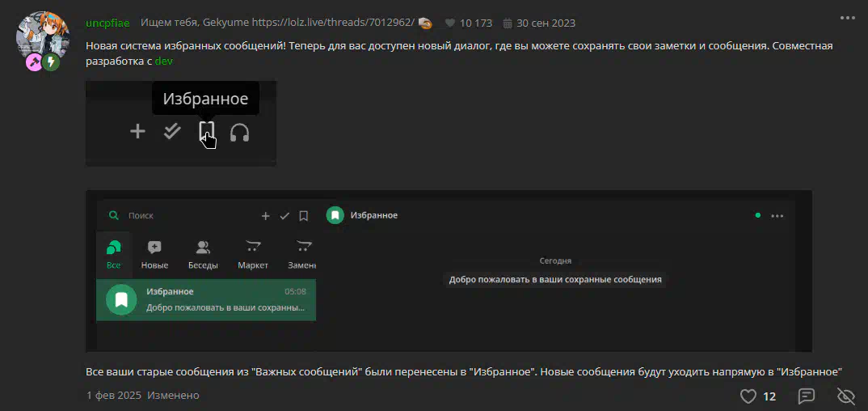Click the heart icon beside 10 173

coord(451,23)
